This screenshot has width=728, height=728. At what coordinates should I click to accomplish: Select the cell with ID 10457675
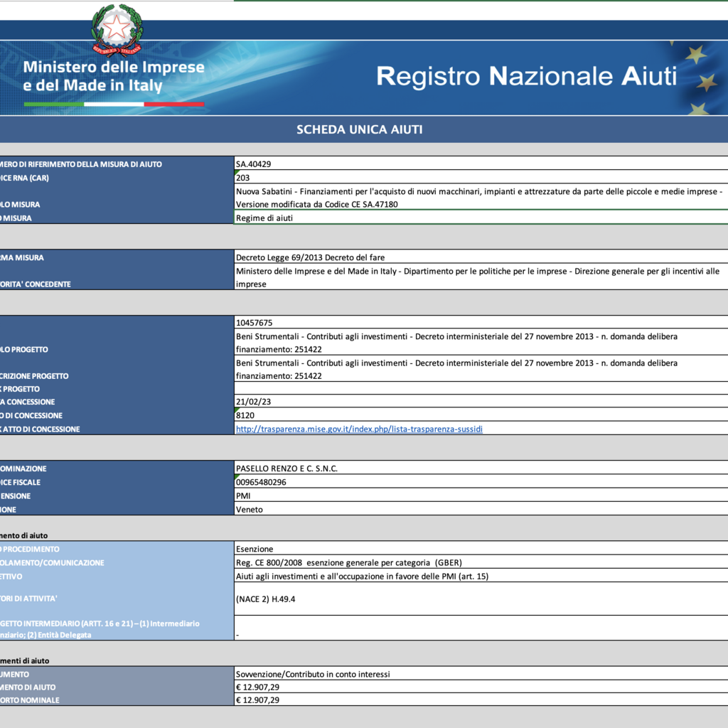[481, 323]
